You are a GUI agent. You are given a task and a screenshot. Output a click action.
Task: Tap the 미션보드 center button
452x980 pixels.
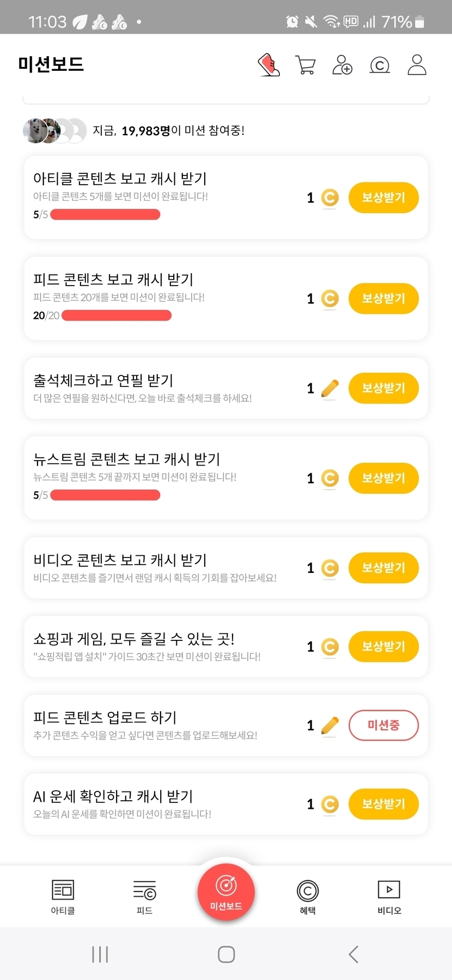click(226, 892)
